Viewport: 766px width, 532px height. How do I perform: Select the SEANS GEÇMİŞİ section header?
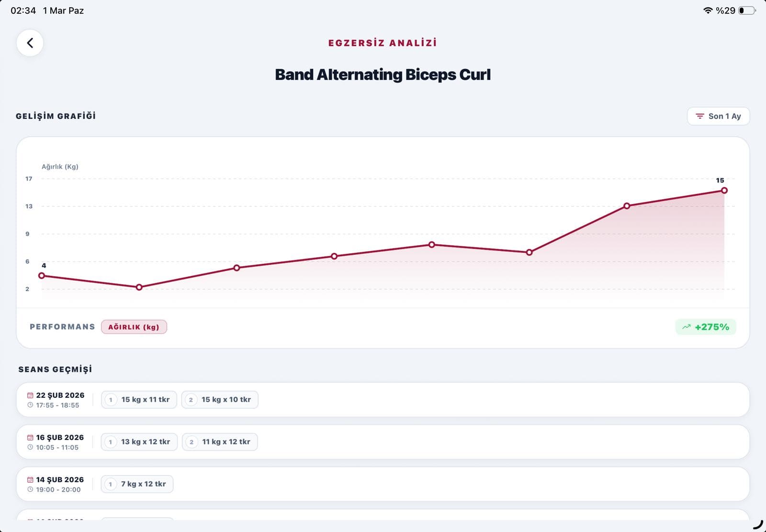pos(55,369)
